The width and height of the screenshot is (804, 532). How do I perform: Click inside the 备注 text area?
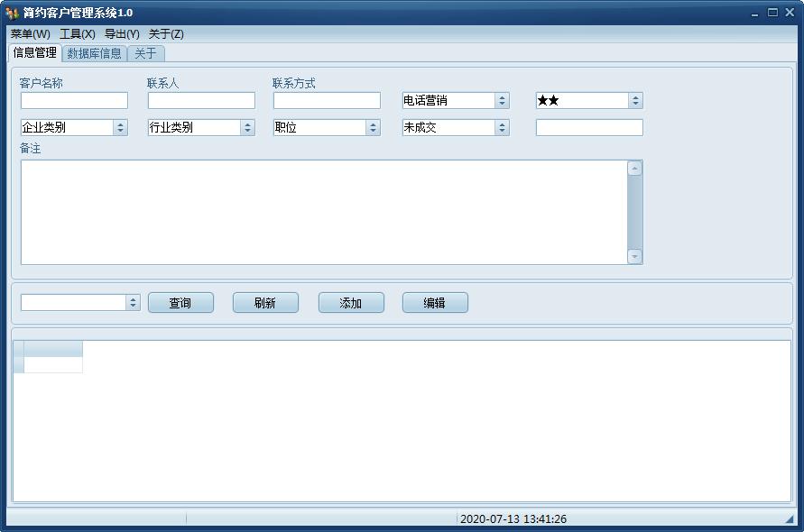pos(324,212)
